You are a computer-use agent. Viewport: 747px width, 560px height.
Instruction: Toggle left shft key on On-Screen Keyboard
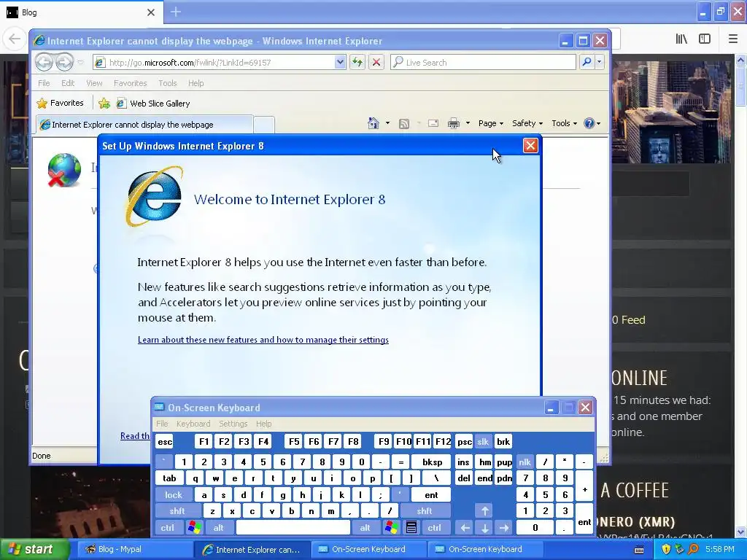pos(177,511)
